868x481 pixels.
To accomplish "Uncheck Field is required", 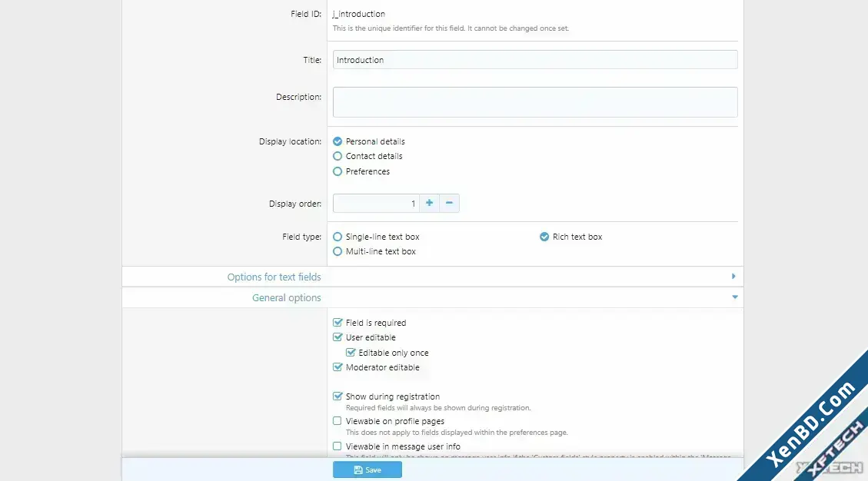I will point(337,323).
